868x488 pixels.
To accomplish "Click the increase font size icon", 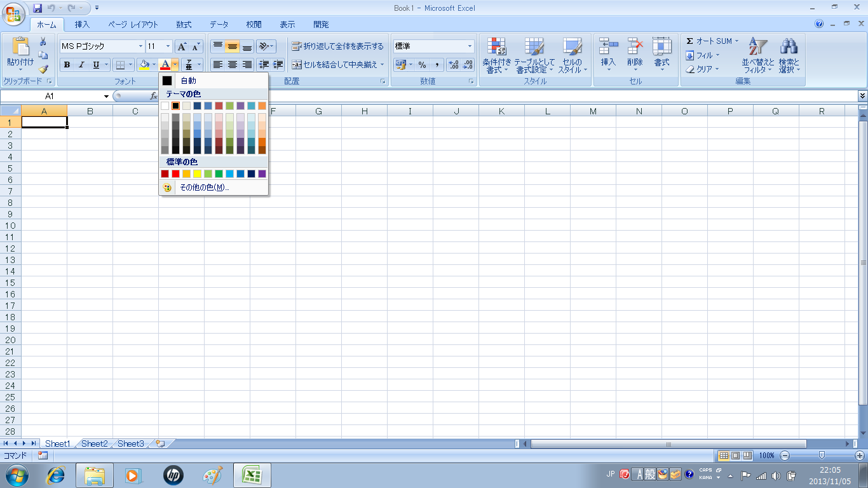I will (x=182, y=46).
